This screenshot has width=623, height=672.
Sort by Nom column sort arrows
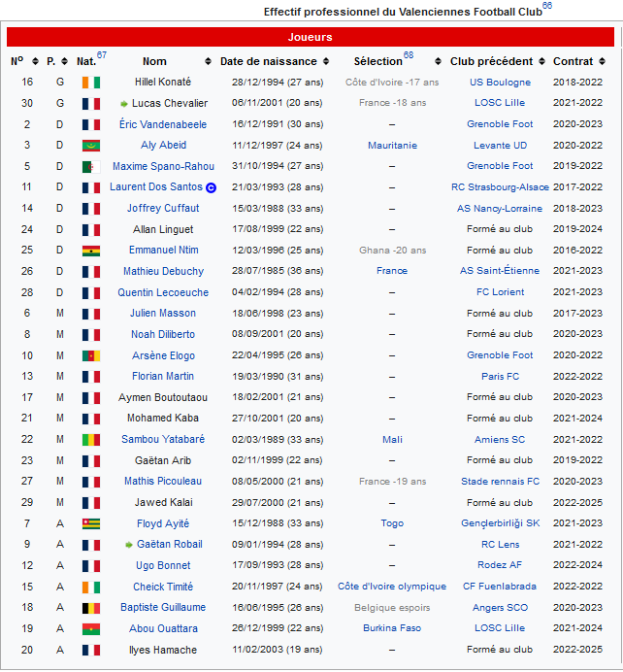[208, 62]
